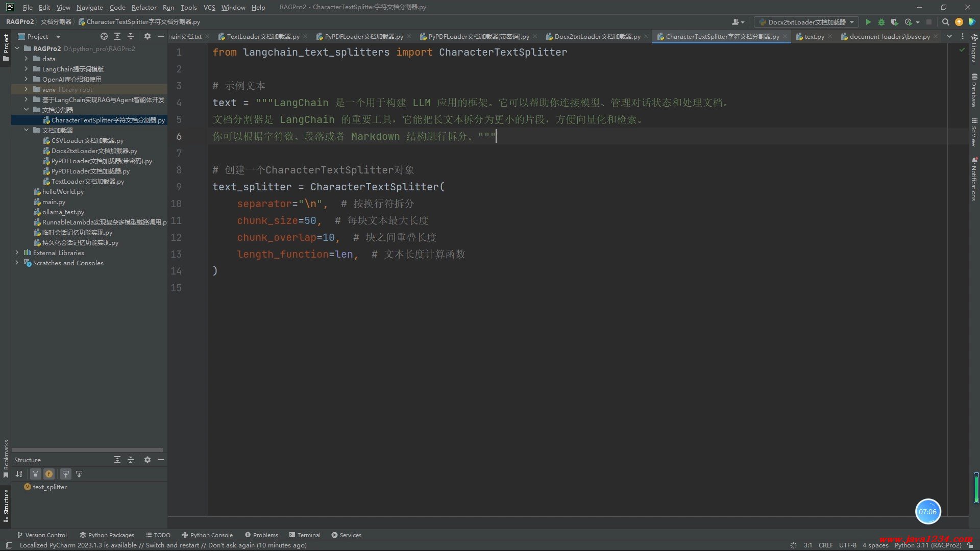Start debugging with the bug icon
980x551 pixels.
pos(881,22)
